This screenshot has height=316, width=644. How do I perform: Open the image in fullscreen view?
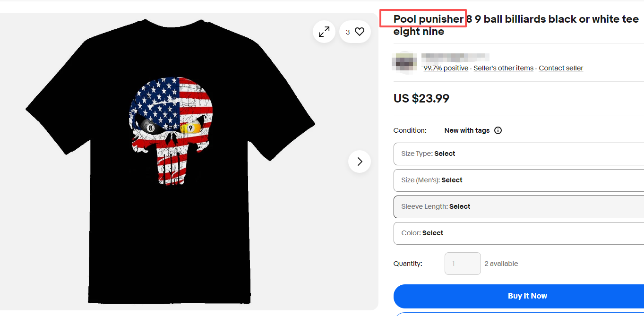(x=324, y=32)
